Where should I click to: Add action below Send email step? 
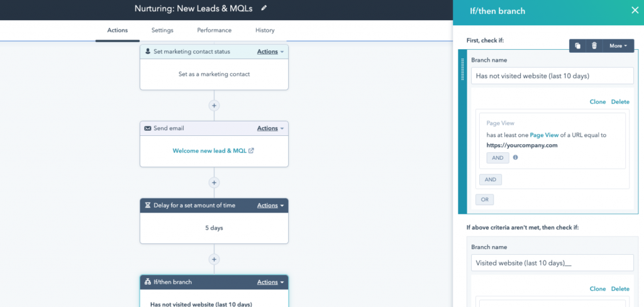click(x=214, y=182)
